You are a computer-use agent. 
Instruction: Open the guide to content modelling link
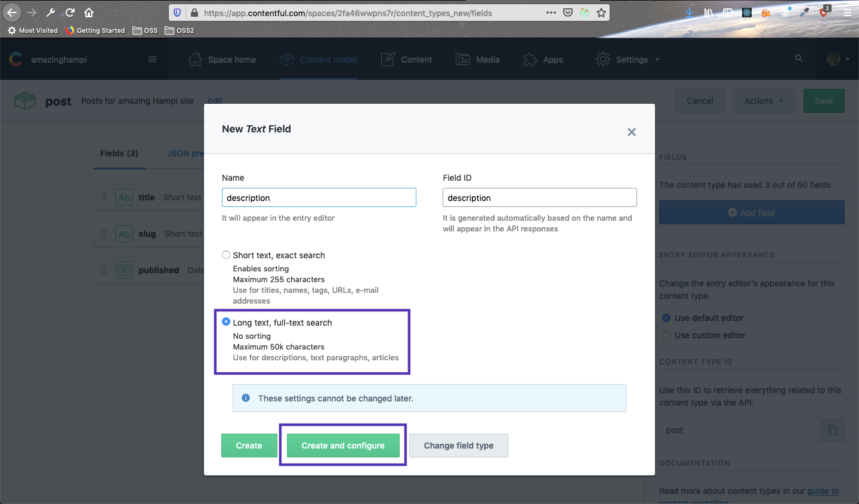point(823,491)
